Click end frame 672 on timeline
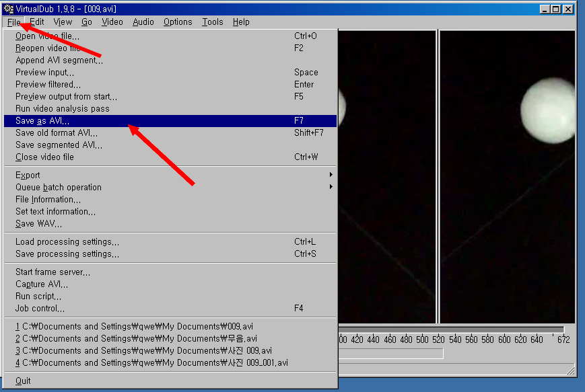Image resolution: width=585 pixels, height=392 pixels. [x=563, y=340]
